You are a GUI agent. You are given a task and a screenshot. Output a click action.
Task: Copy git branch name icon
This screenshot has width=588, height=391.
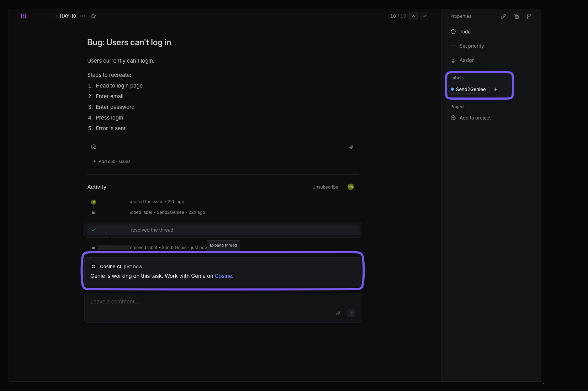pos(529,16)
